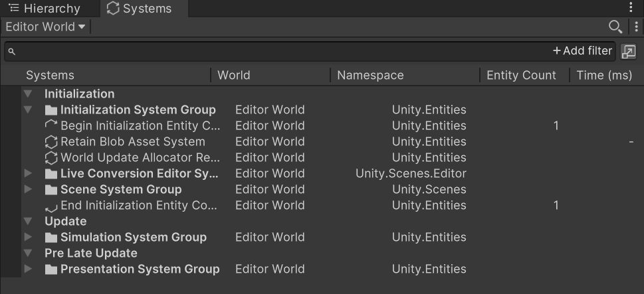Click Begin Initialization Entity command buffer icon
Image resolution: width=644 pixels, height=294 pixels.
tap(51, 124)
